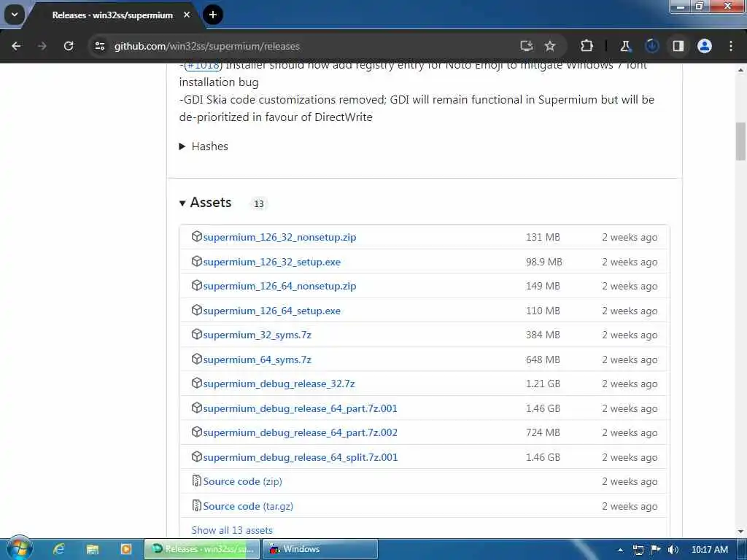
Task: Close the Releases win32ss/supermium tab
Action: point(187,15)
